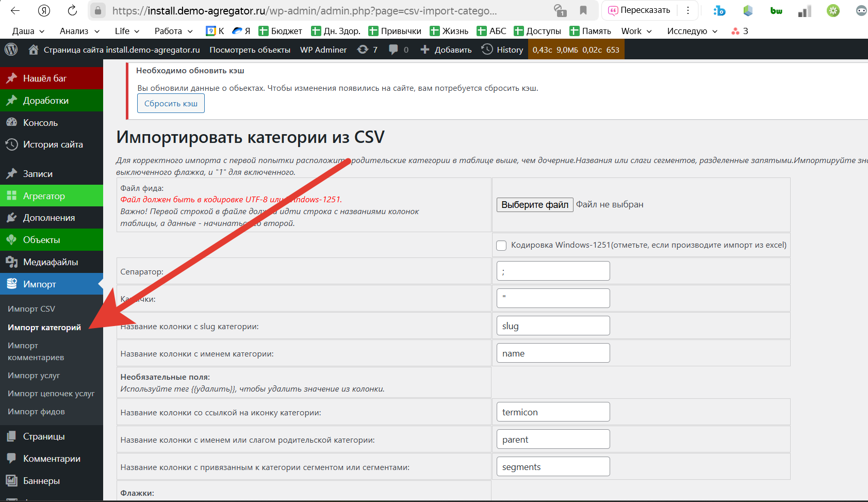868x502 pixels.
Task: Go back using the browser back arrow
Action: tap(15, 10)
